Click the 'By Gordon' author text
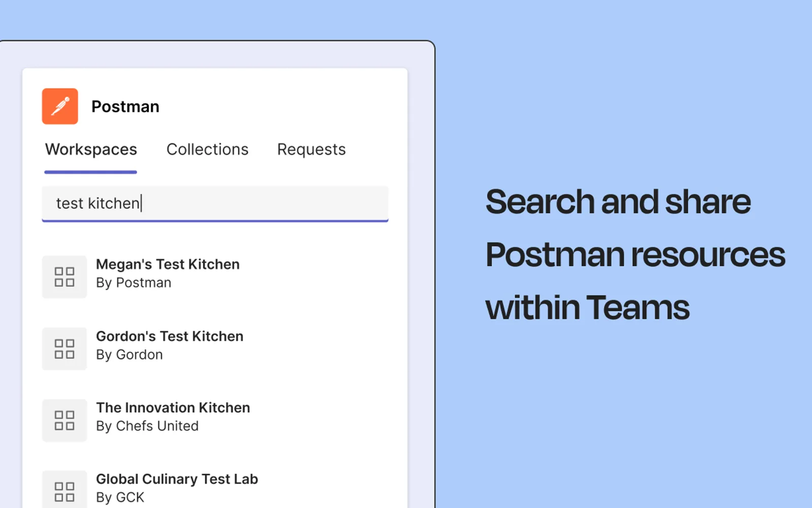The height and width of the screenshot is (508, 812). 129,355
